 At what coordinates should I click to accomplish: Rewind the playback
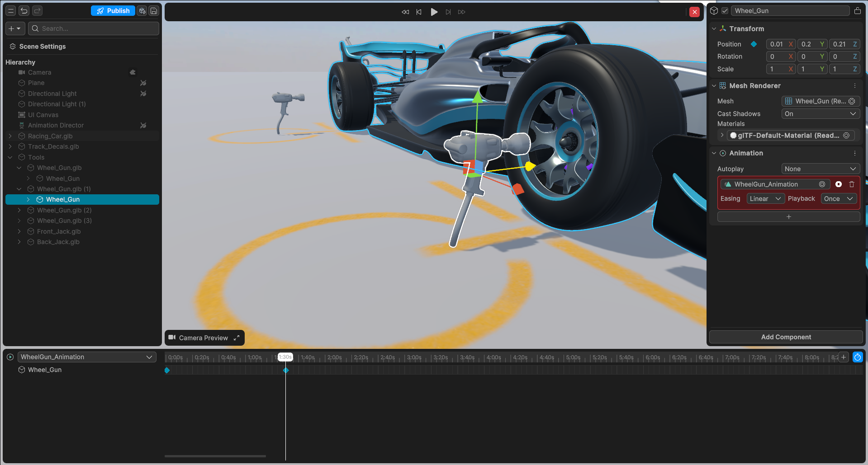[x=405, y=12]
